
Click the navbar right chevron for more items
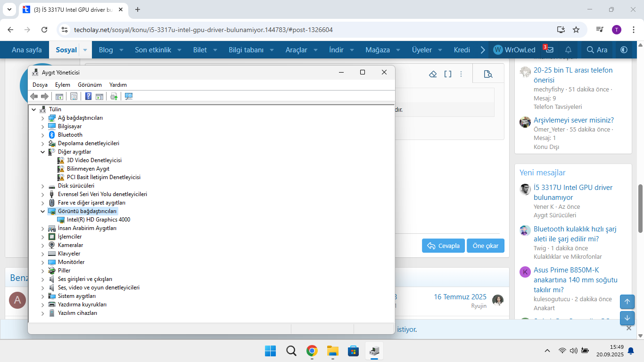(x=483, y=49)
